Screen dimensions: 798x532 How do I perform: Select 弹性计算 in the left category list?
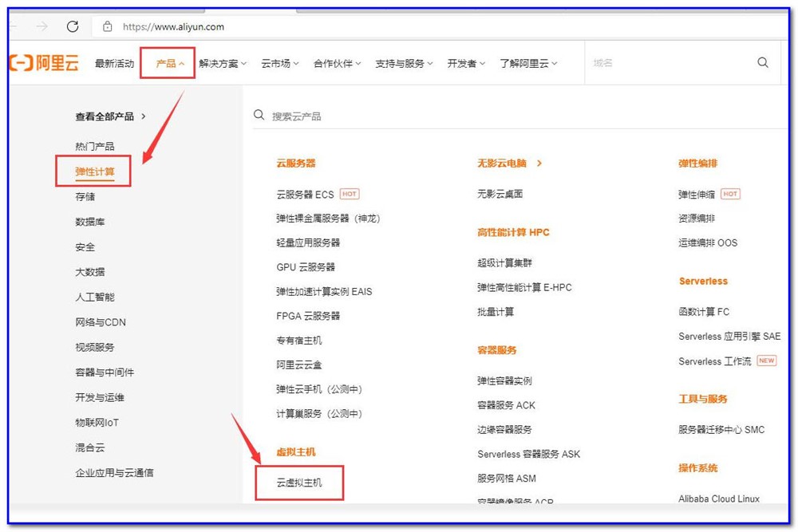coord(95,171)
